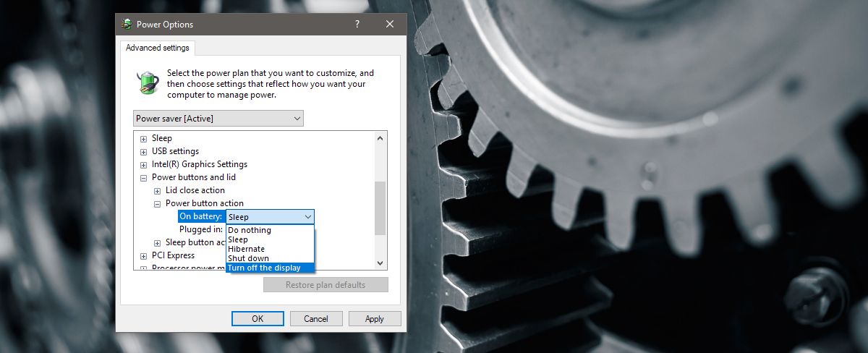This screenshot has height=353, width=868.
Task: Confirm with the OK button
Action: click(258, 318)
